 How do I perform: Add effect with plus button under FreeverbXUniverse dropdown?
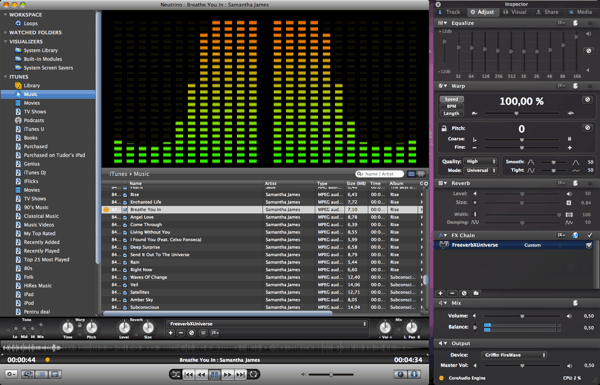171,333
